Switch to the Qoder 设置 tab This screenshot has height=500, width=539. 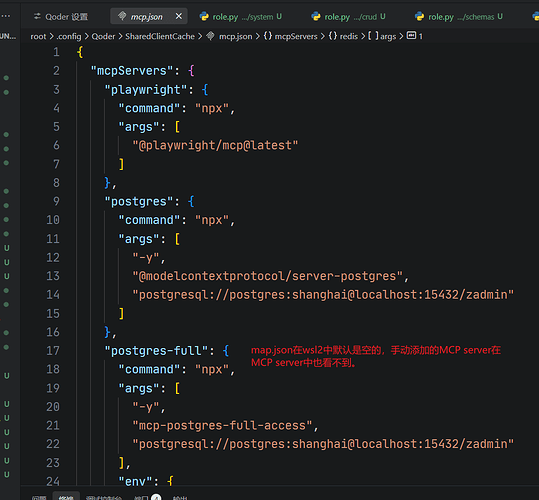pyautogui.click(x=61, y=16)
